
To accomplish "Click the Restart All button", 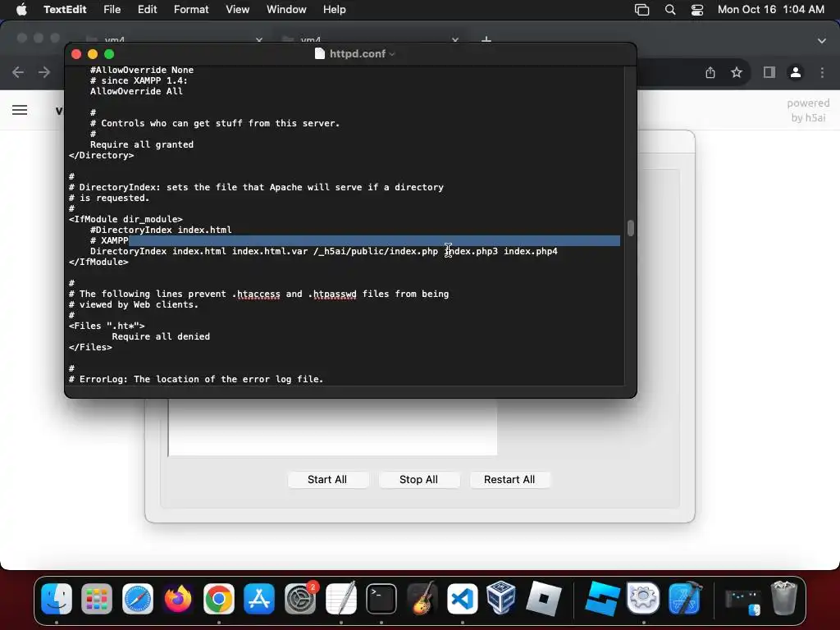I will (x=509, y=479).
